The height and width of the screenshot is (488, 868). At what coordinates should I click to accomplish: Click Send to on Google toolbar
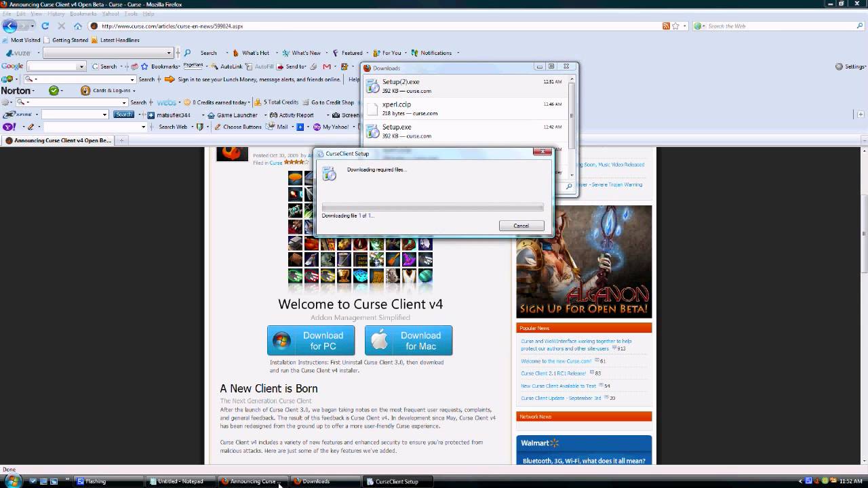(x=292, y=66)
